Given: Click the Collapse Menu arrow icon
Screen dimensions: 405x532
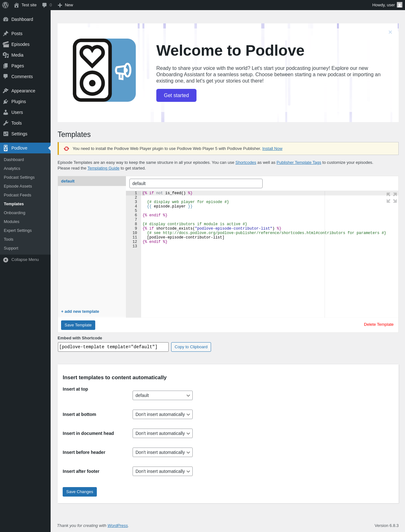Looking at the screenshot, I should coord(6,260).
